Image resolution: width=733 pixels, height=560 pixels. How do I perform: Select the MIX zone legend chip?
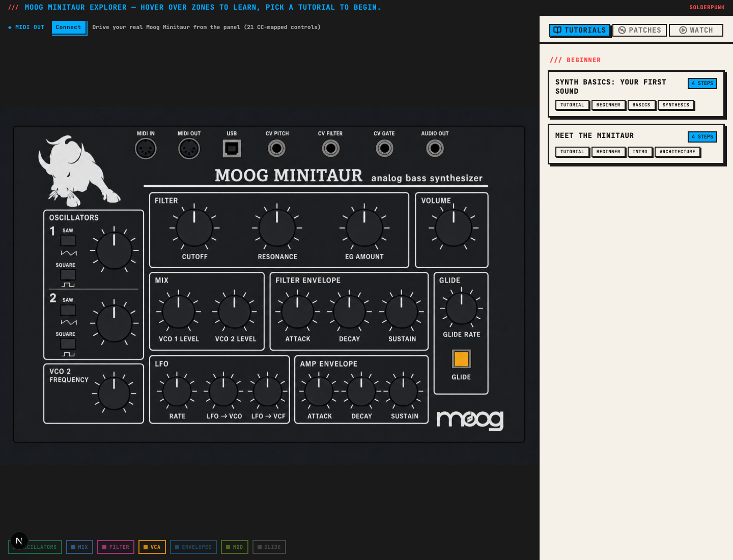[79, 547]
